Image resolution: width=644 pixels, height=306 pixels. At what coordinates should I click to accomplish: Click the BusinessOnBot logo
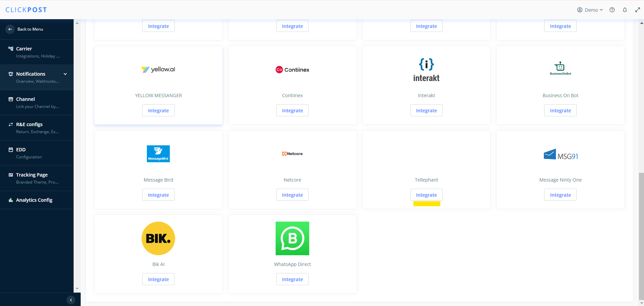coord(560,68)
